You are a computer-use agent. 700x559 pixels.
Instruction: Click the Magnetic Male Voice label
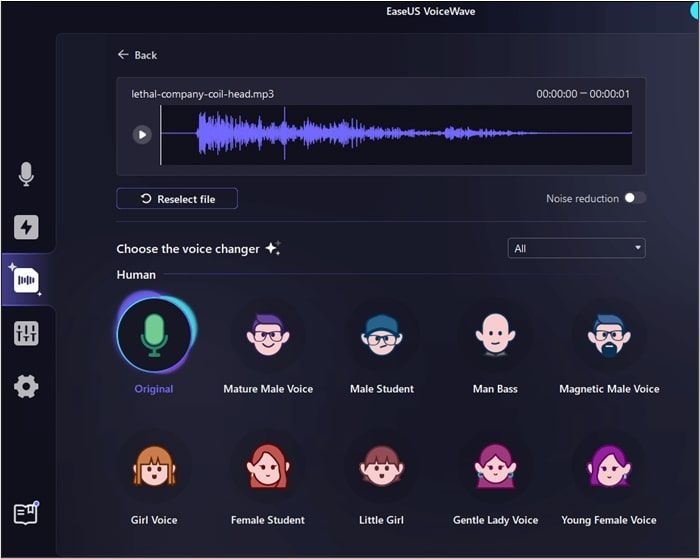(x=609, y=389)
